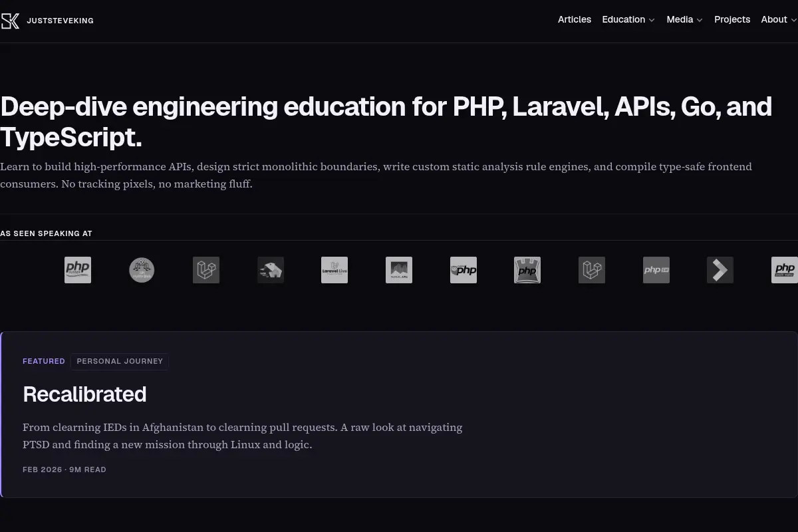This screenshot has height=532, width=798.
Task: Click the Laravel logo beside PHP SW
Action: 592,270
